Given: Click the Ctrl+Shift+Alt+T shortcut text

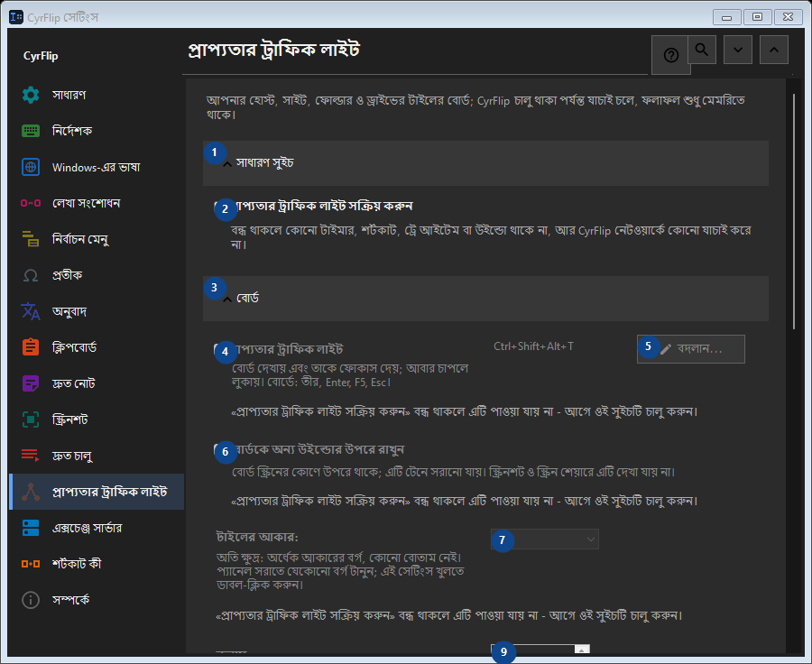Looking at the screenshot, I should tap(533, 346).
